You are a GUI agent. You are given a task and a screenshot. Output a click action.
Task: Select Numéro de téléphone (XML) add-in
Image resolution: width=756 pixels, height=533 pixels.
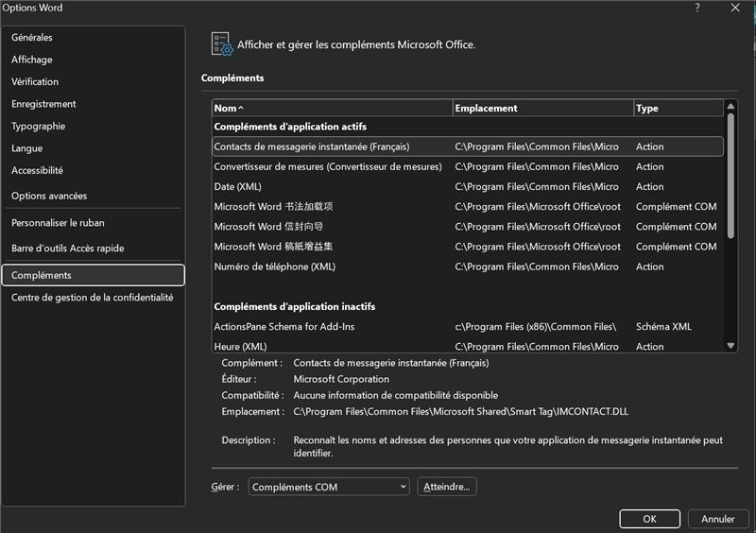pos(468,266)
